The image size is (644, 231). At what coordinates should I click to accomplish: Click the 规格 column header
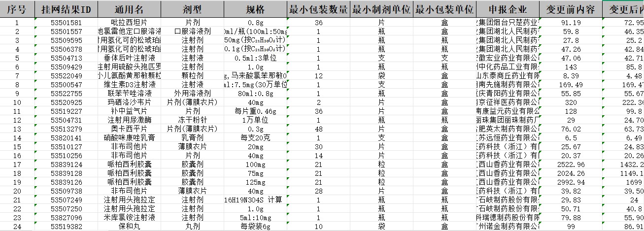coord(255,9)
